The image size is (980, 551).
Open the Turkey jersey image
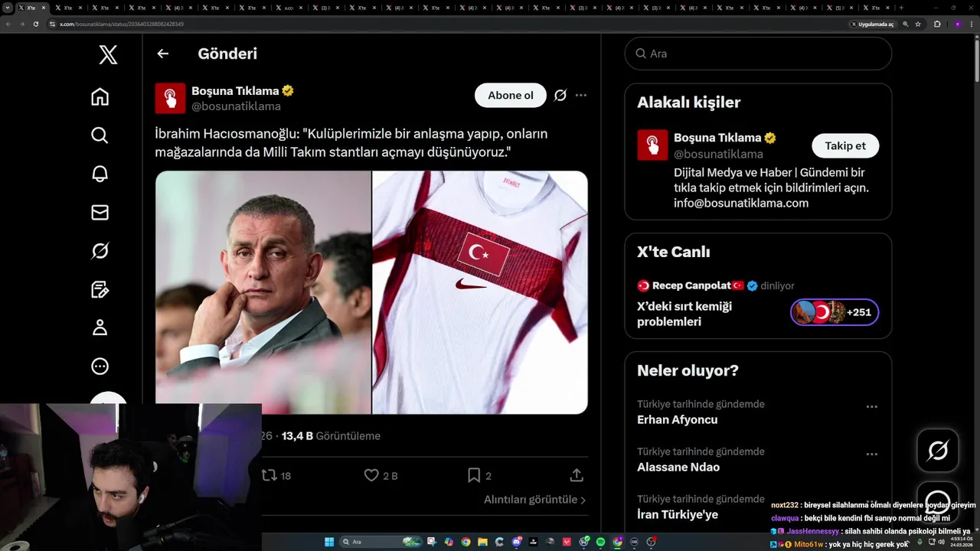tap(480, 292)
